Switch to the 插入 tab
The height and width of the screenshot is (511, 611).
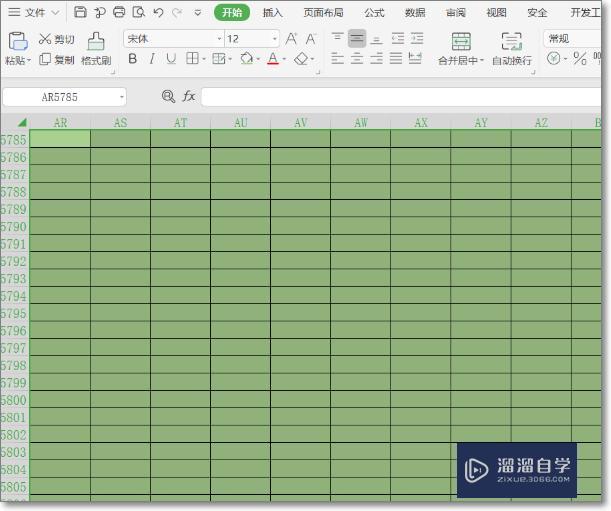[272, 12]
